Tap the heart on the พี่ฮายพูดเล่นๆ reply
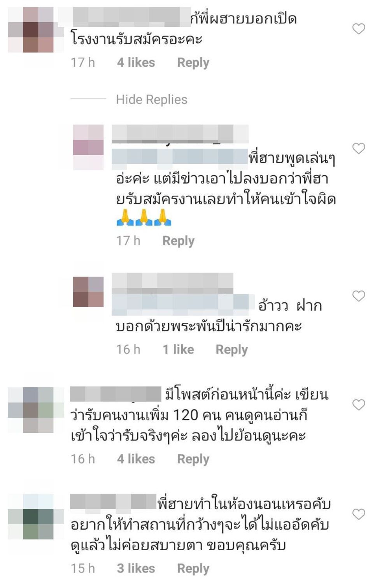The height and width of the screenshot is (588, 389). 359,148
